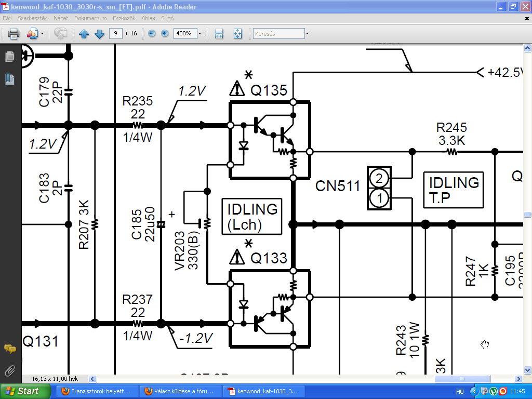Screen dimensions: 532x399
Task: Click the C185 22u50 capacitor label
Action: pyautogui.click(x=143, y=224)
